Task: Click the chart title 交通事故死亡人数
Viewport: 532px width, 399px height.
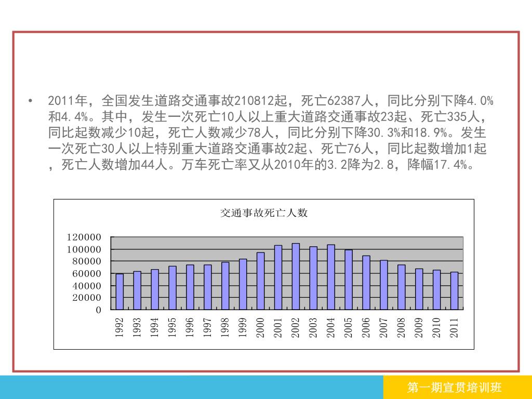Action: coord(263,212)
